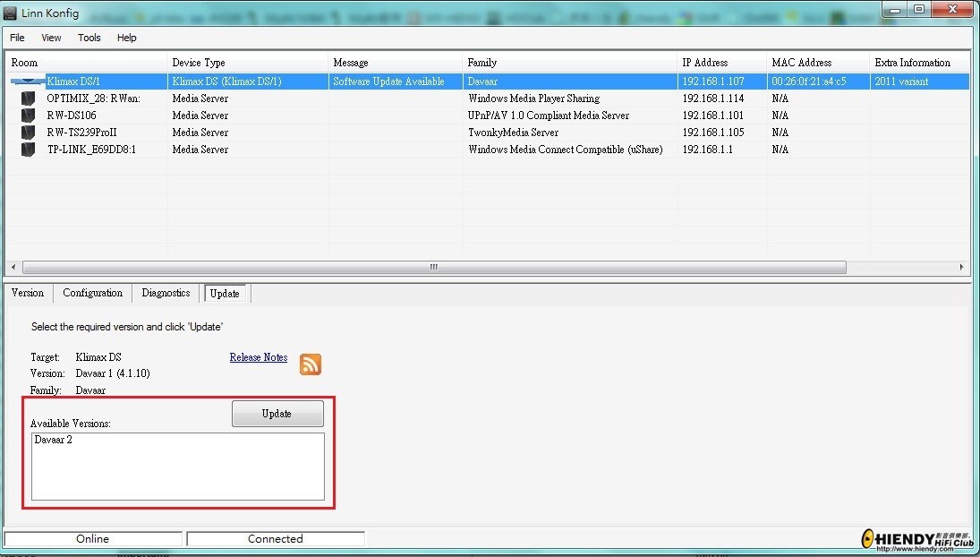Sort by the Family column header
This screenshot has height=557, width=980.
point(569,63)
